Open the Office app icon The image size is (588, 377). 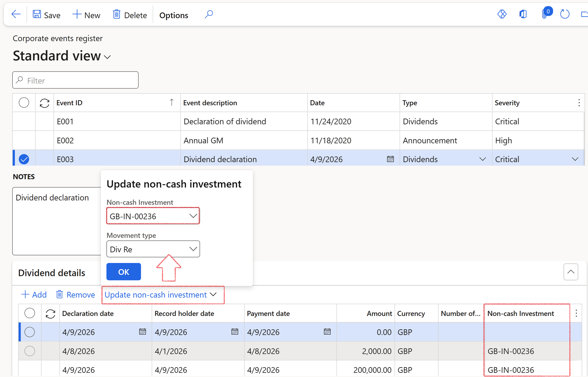(523, 14)
